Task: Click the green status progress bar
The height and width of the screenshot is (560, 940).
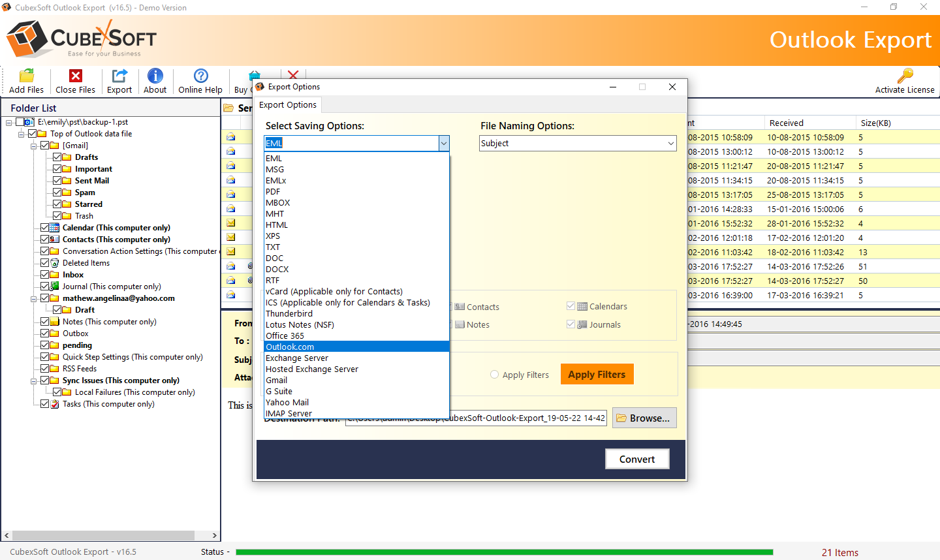Action: [x=504, y=552]
